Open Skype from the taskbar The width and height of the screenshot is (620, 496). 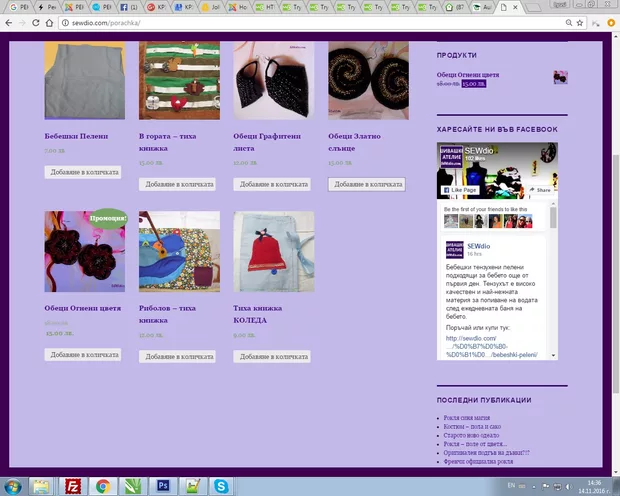click(221, 486)
